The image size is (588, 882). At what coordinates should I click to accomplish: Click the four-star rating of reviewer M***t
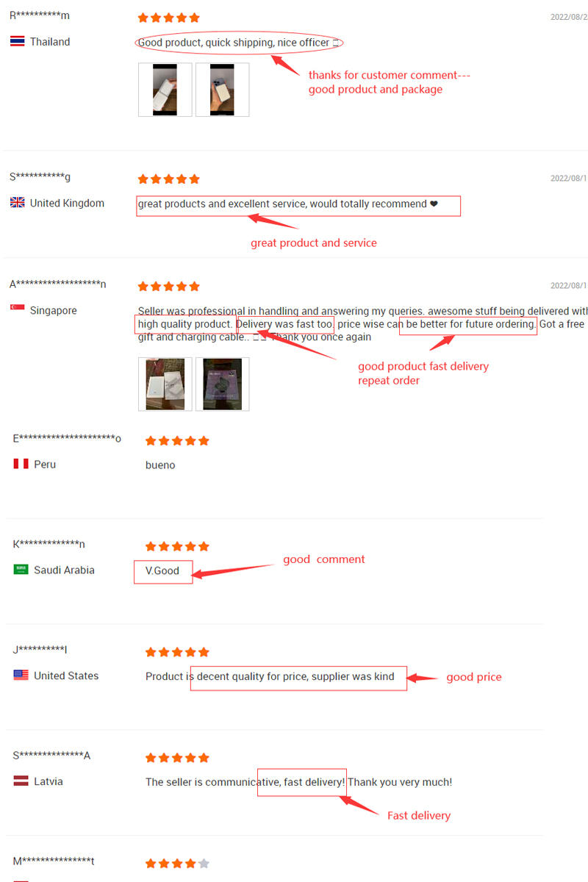click(177, 864)
